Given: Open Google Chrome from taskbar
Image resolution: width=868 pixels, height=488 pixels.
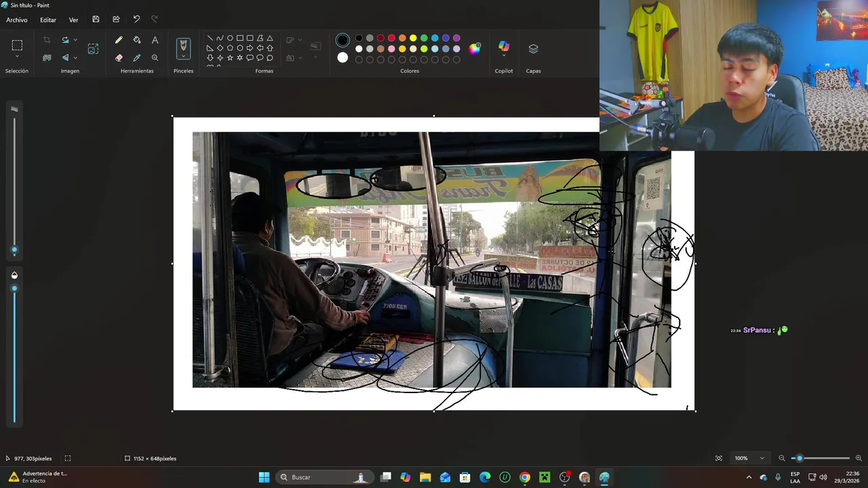Looking at the screenshot, I should click(x=525, y=477).
